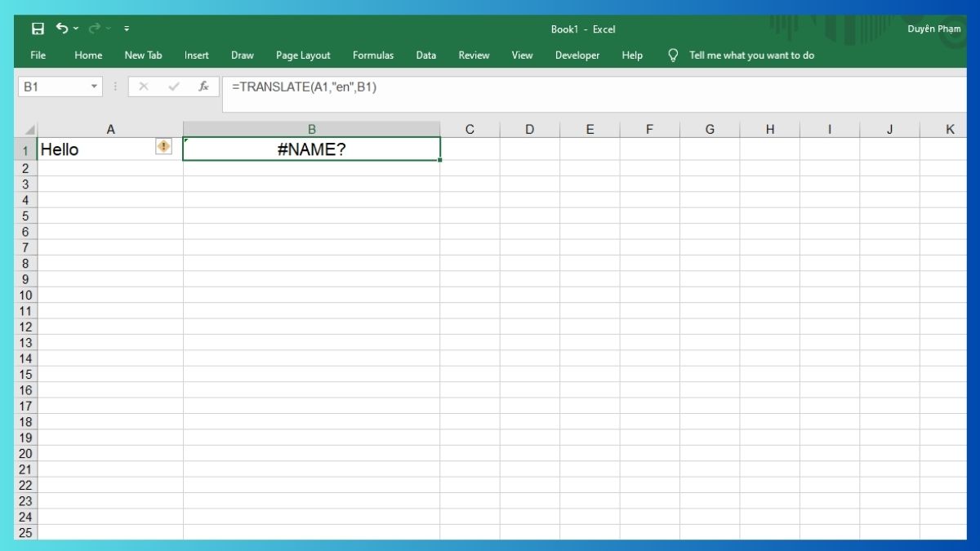Open the Page Layout tab

pyautogui.click(x=303, y=56)
